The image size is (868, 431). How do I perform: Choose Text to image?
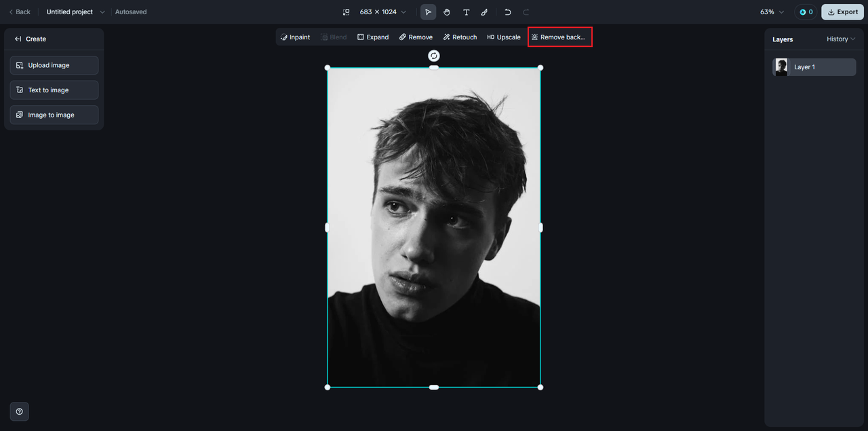point(54,90)
